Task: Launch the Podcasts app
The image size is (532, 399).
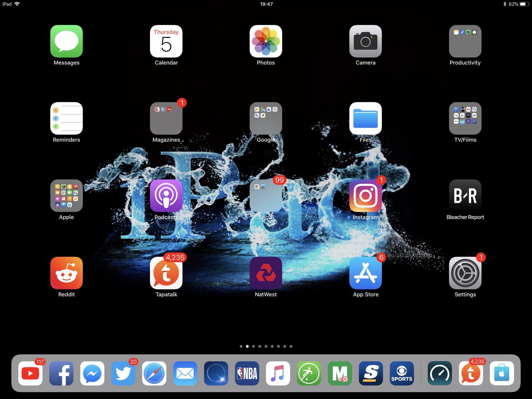Action: (x=166, y=196)
